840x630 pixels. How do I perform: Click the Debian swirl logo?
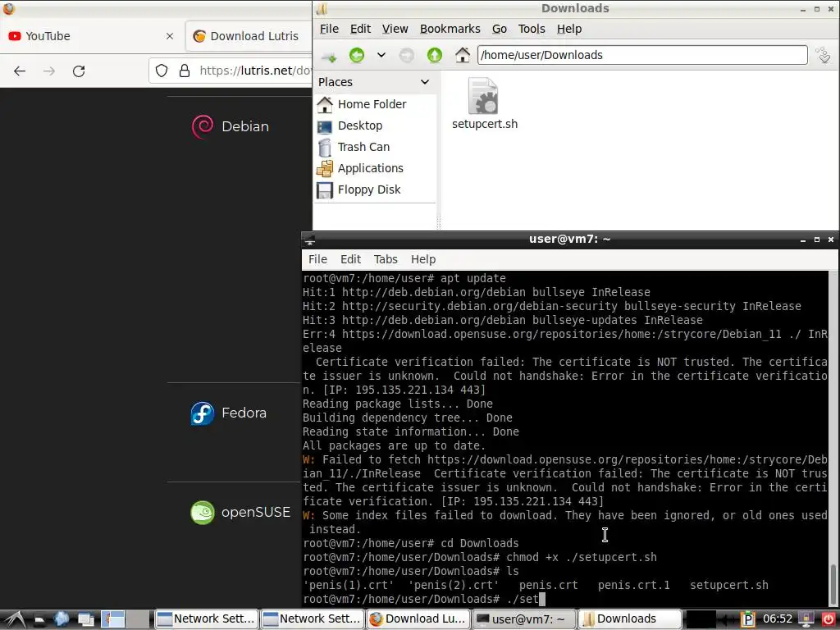tap(203, 126)
